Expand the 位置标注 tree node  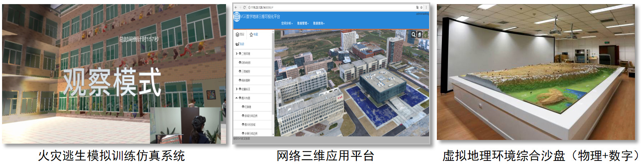tap(236, 89)
